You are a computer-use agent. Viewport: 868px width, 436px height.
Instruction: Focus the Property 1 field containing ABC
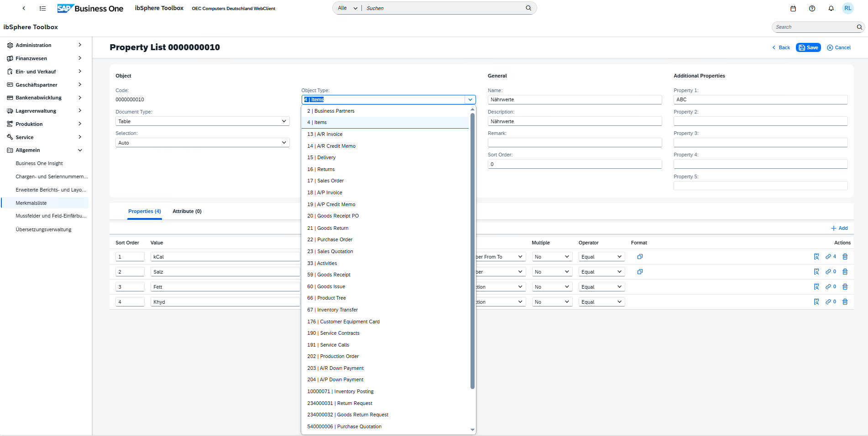point(760,99)
